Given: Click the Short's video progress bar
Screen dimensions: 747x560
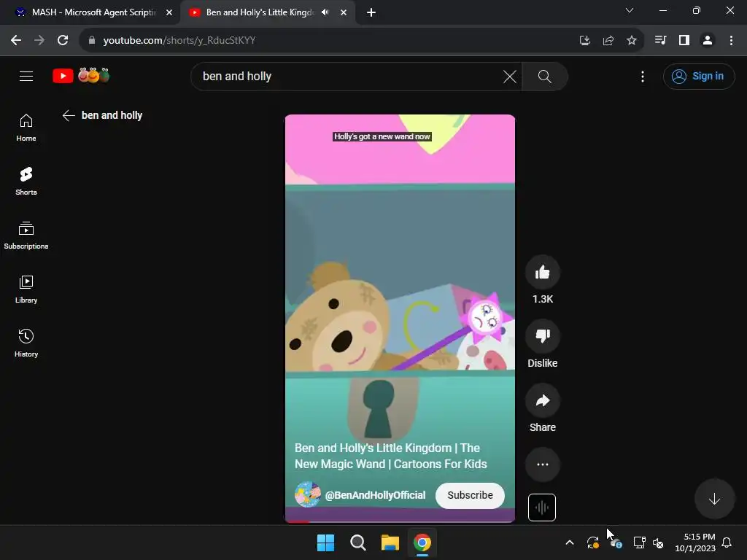Looking at the screenshot, I should (x=400, y=521).
